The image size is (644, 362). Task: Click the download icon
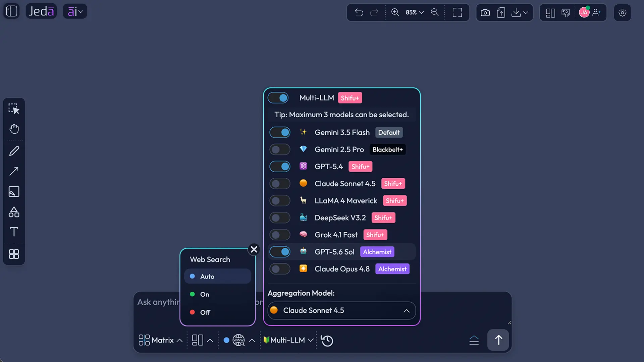tap(516, 13)
